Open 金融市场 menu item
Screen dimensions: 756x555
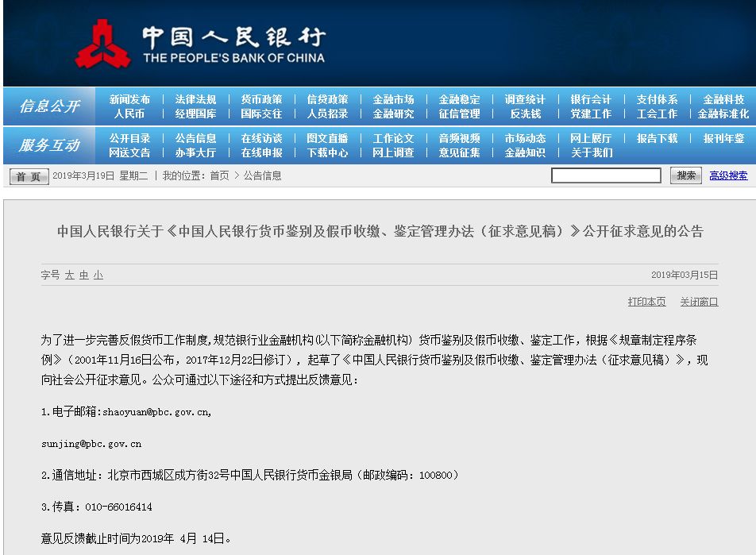click(x=393, y=99)
